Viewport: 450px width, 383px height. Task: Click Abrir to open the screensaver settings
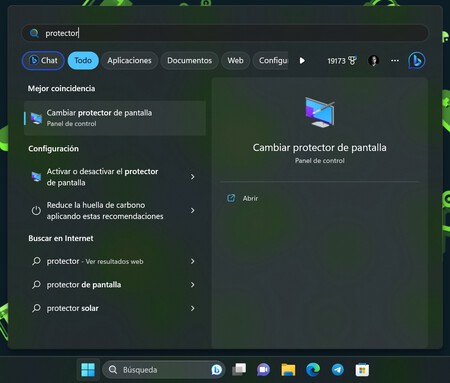click(250, 198)
